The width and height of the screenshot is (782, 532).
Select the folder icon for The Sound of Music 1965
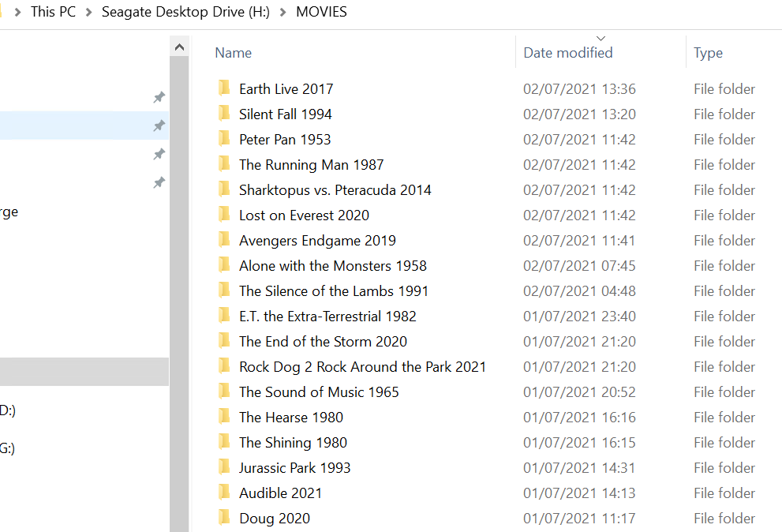(224, 392)
